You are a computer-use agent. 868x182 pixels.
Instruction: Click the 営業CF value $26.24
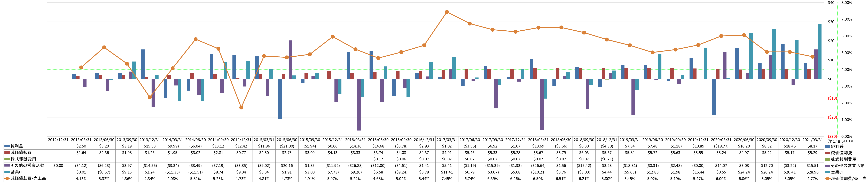(767, 172)
